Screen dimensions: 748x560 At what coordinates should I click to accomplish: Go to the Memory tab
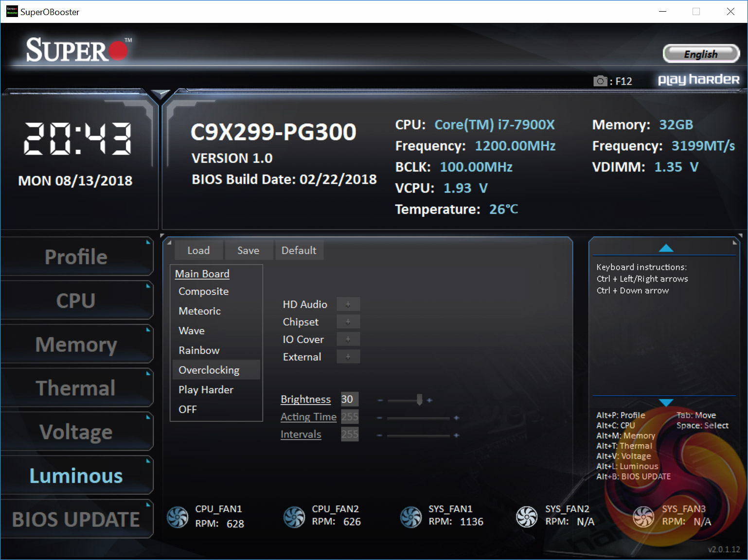point(76,344)
